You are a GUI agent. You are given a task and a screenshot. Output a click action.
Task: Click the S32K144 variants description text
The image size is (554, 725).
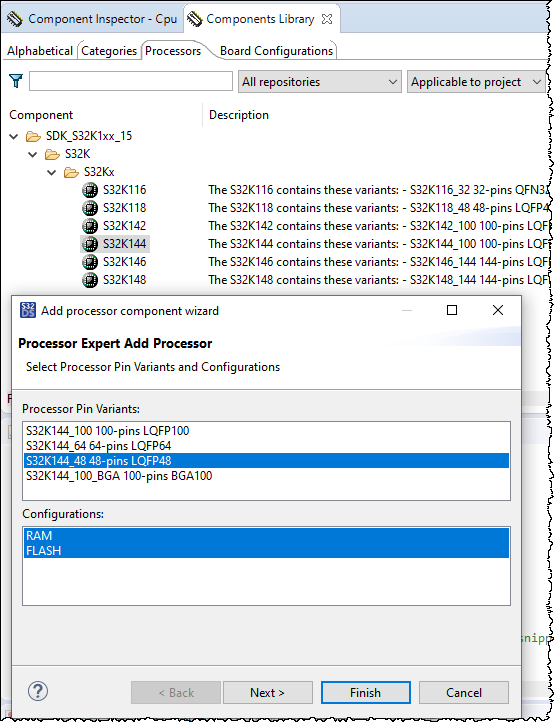pyautogui.click(x=378, y=244)
